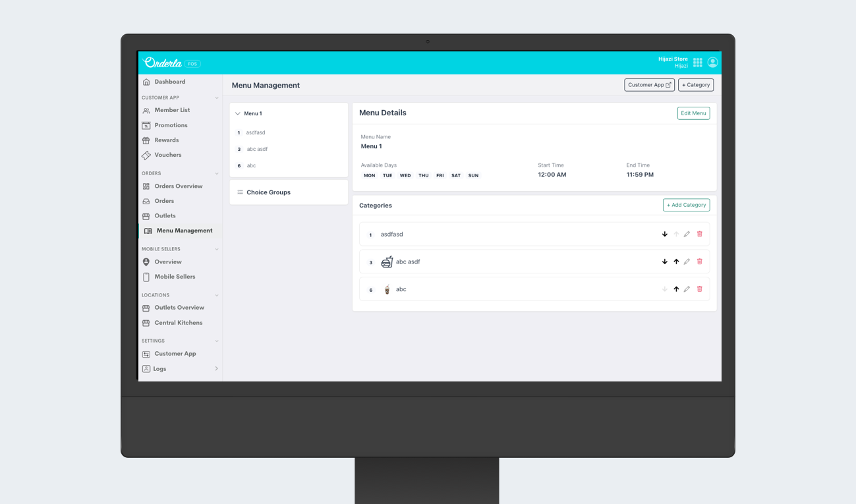Click the apps grid icon in the header
This screenshot has height=504, width=856.
(x=697, y=62)
